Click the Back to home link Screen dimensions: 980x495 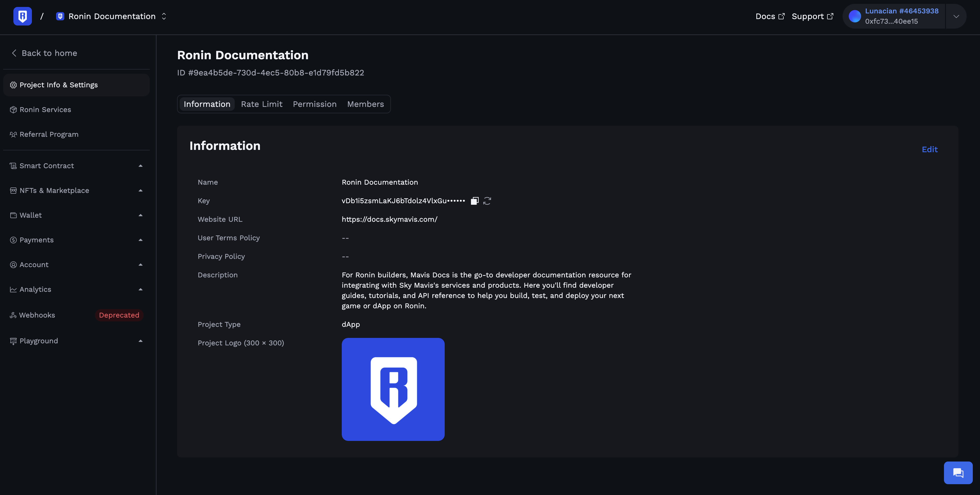click(x=44, y=53)
